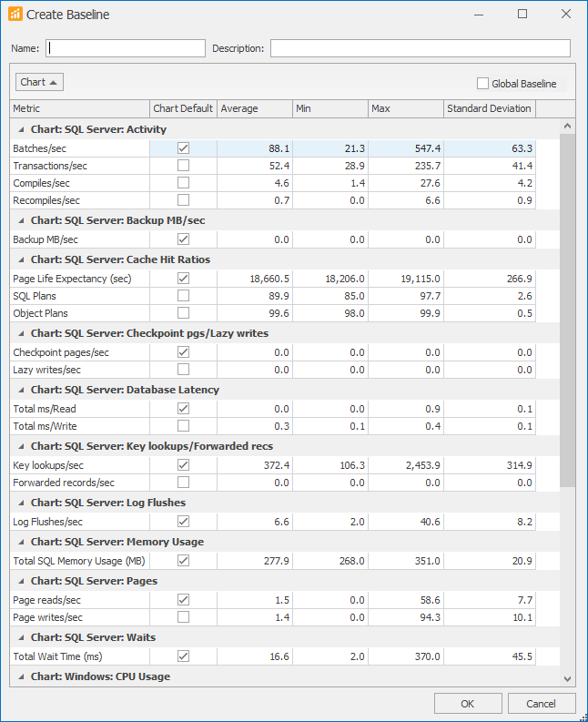Check Chart Default for Transactions/sec
The height and width of the screenshot is (722, 588).
click(183, 166)
